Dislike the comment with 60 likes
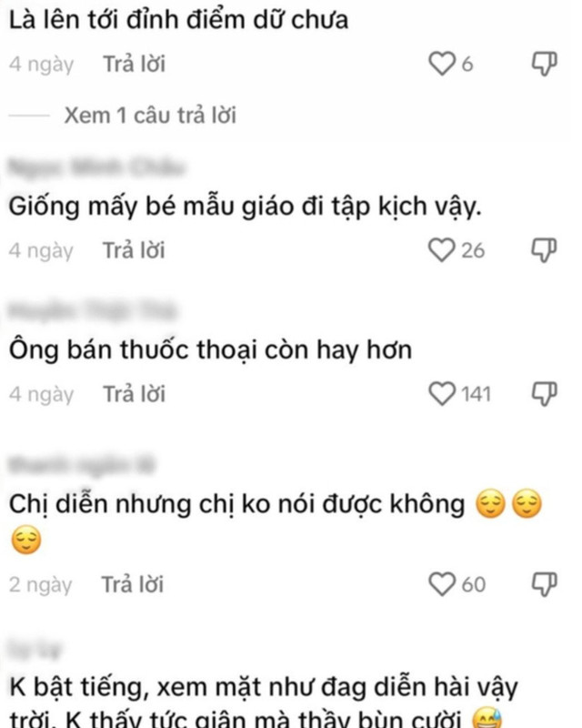Image resolution: width=582 pixels, height=728 pixels. click(544, 584)
